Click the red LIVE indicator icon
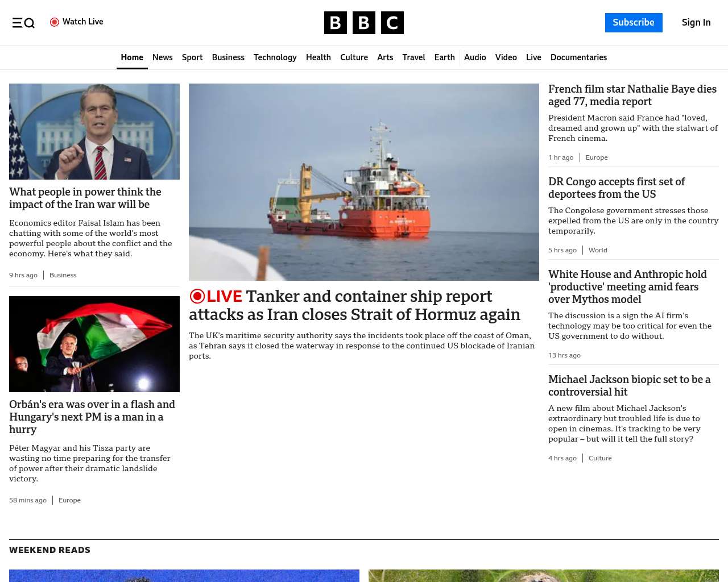The height and width of the screenshot is (582, 728). (x=197, y=296)
